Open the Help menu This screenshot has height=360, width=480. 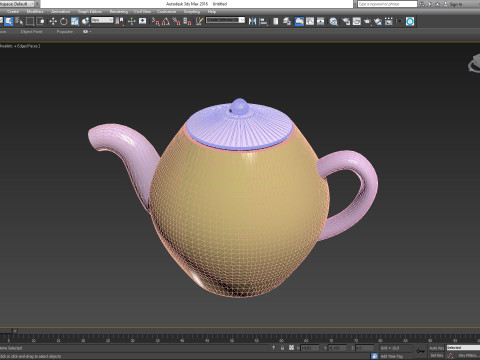click(x=212, y=12)
